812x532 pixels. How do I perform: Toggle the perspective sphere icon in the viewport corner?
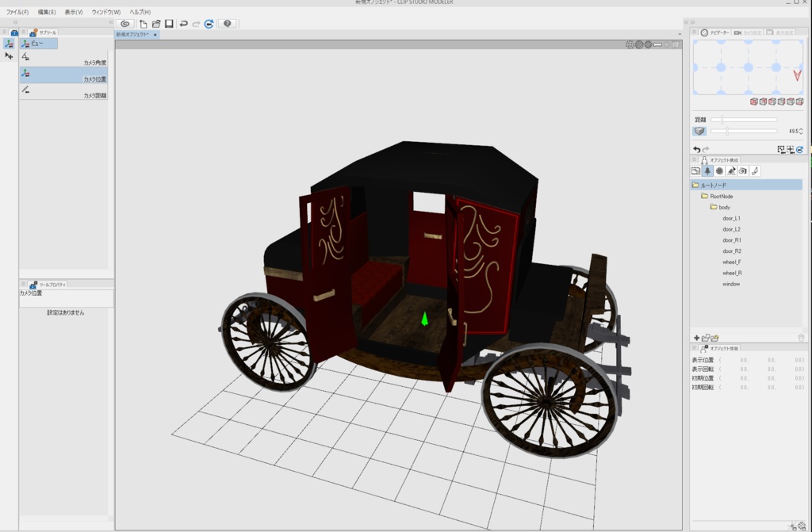pos(640,44)
